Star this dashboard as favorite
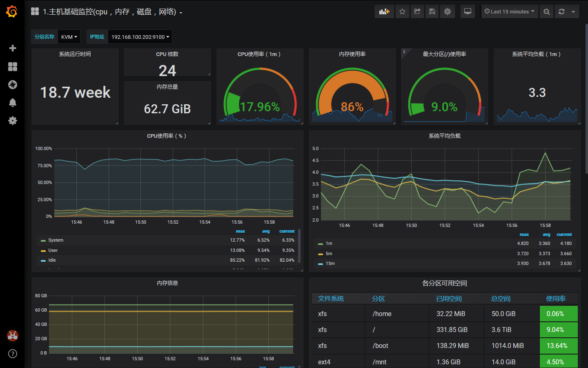 point(402,11)
